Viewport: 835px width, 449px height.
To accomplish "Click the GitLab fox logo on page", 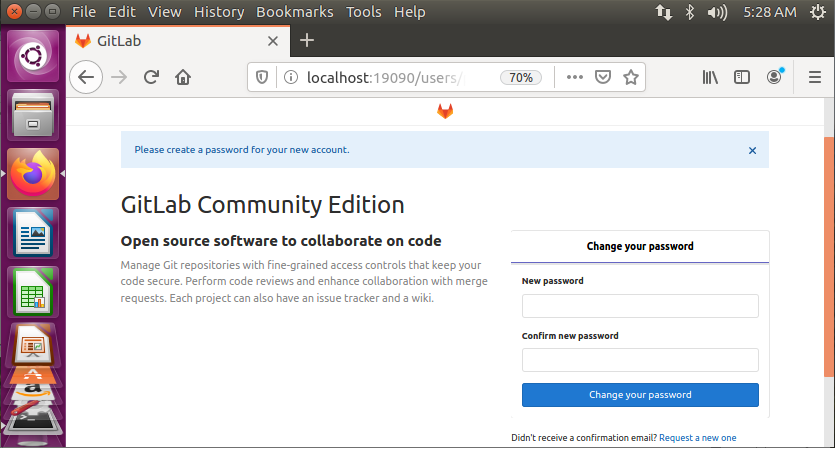I will (445, 111).
